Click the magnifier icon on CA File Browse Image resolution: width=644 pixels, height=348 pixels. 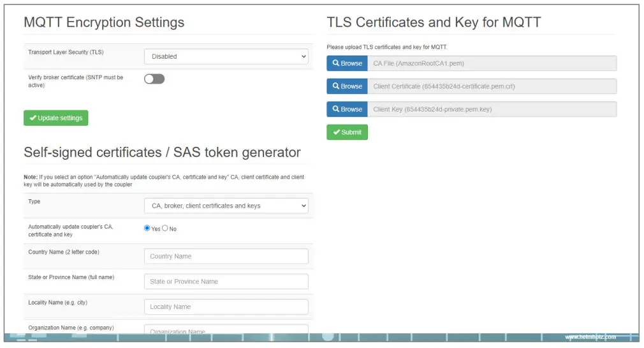[x=336, y=63]
